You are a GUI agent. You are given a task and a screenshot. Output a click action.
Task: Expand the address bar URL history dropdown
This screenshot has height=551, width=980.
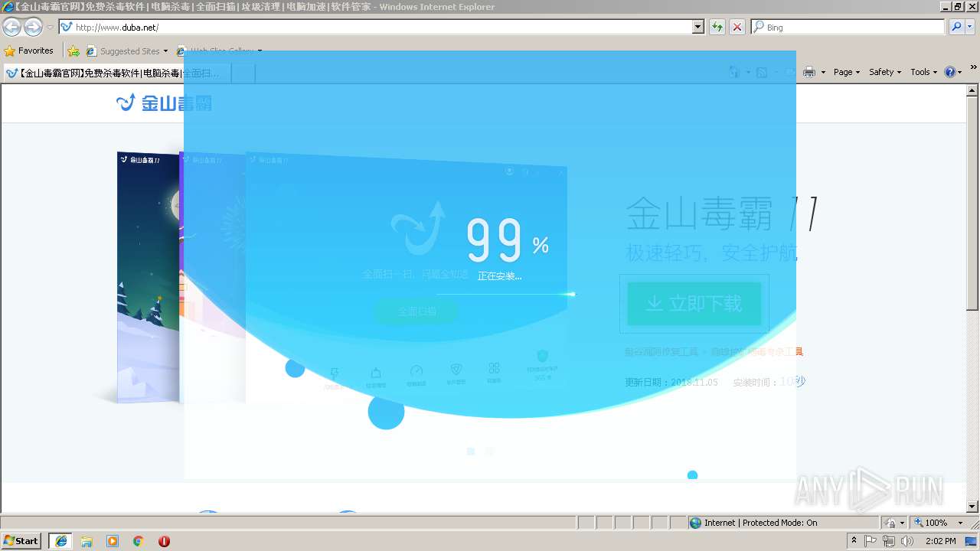point(698,27)
